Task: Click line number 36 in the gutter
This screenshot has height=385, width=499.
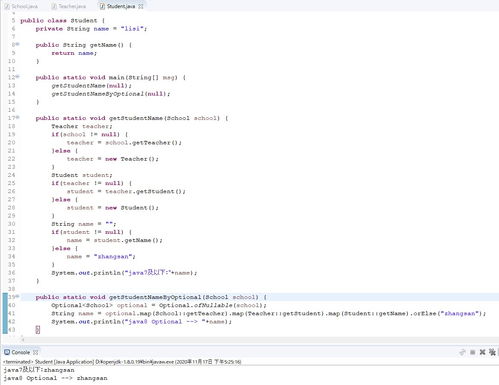Action: [x=12, y=273]
